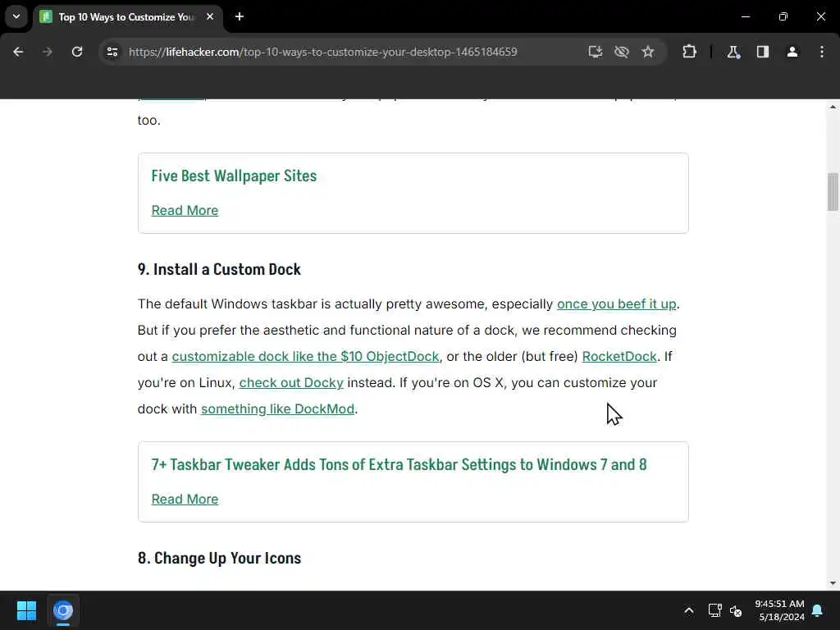Open the network status tray icon
The image size is (840, 630).
pos(714,610)
